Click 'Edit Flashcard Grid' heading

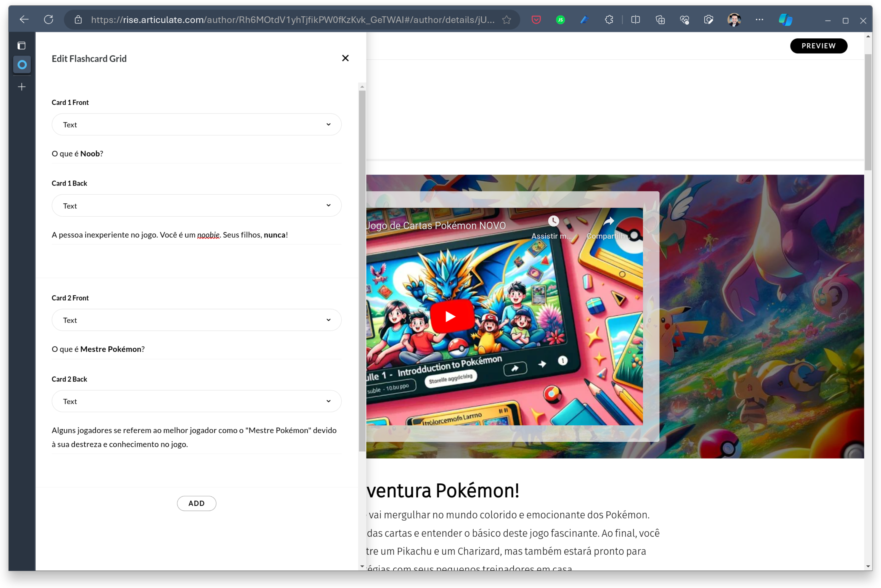(x=89, y=59)
